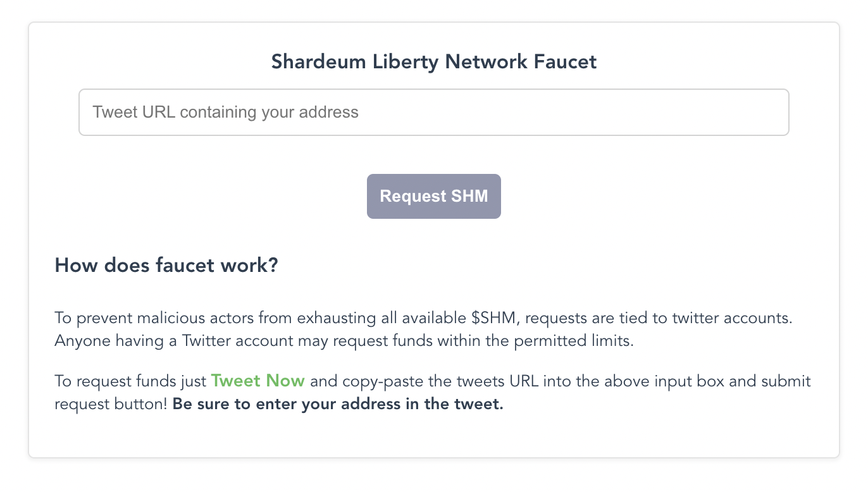Viewport: 868px width, 492px height.
Task: Open the Tweet Now link
Action: tap(257, 381)
